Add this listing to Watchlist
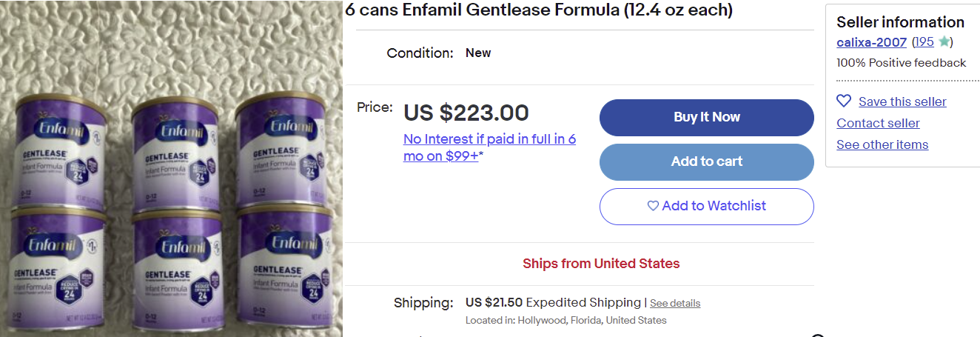 (706, 206)
